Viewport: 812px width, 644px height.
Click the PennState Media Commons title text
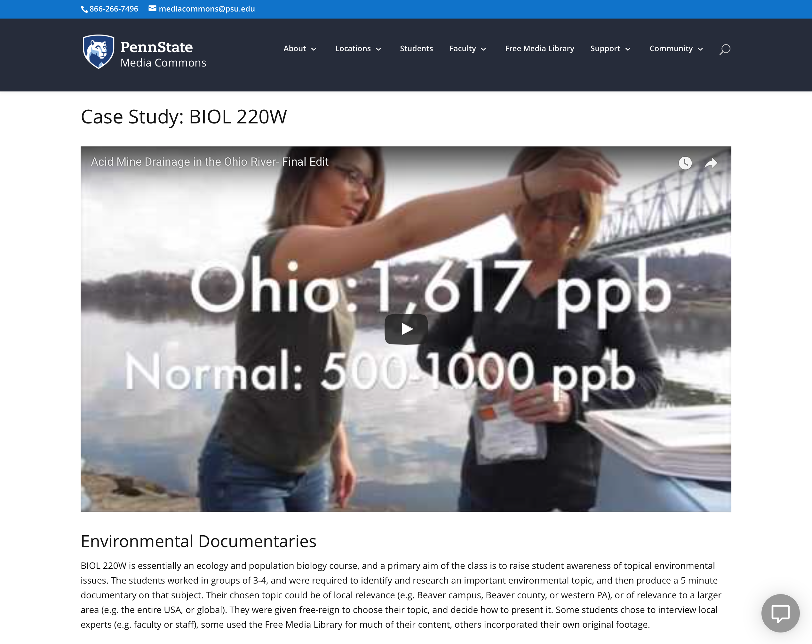tap(163, 55)
